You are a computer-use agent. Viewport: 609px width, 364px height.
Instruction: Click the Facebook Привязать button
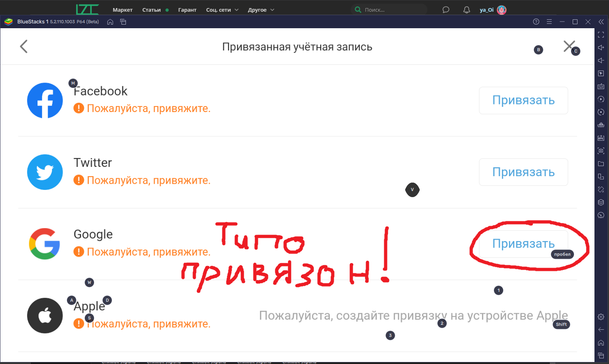click(x=523, y=100)
